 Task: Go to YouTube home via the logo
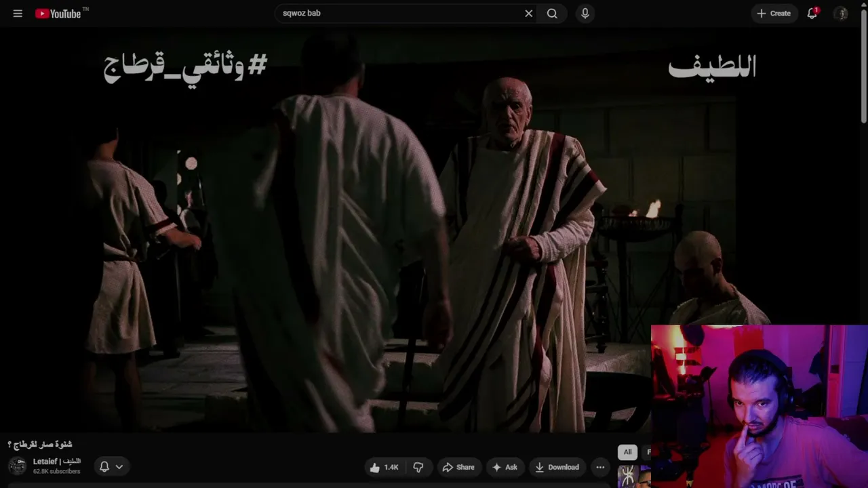pos(58,14)
